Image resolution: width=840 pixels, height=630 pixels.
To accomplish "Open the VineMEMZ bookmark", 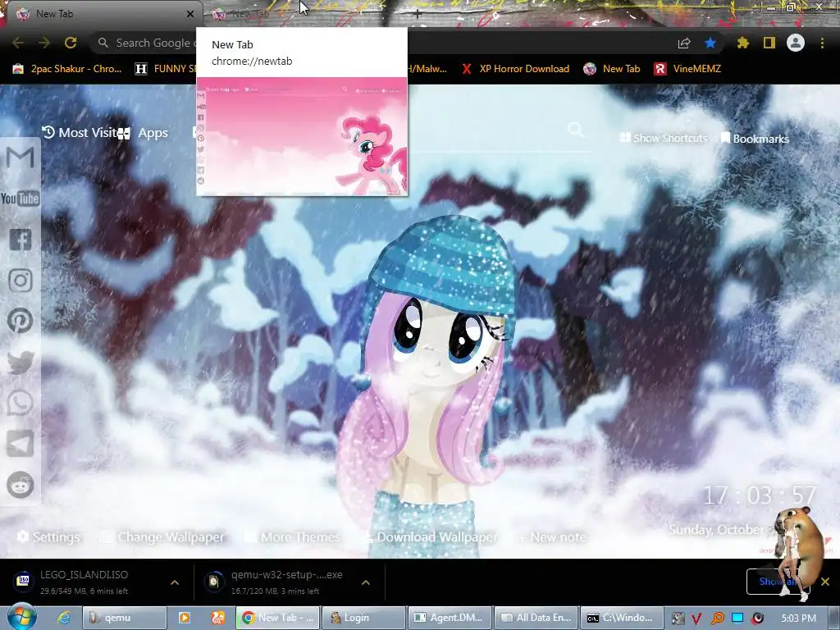I will 687,69.
